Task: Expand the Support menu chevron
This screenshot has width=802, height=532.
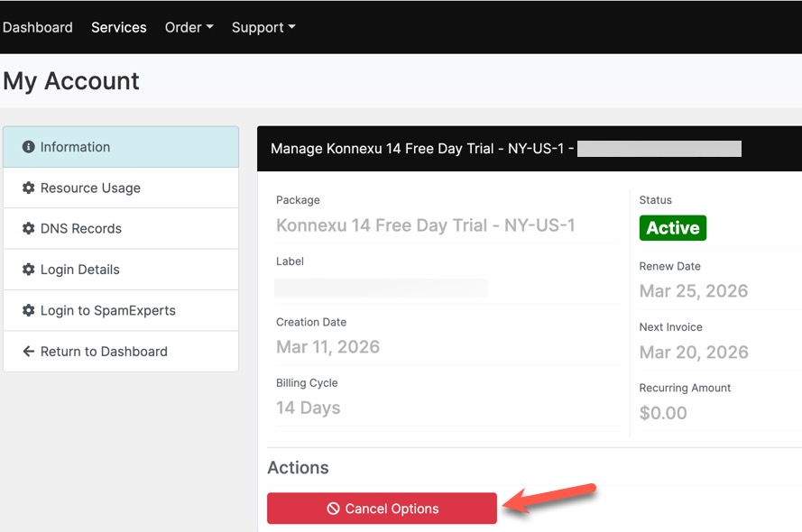Action: coord(290,27)
